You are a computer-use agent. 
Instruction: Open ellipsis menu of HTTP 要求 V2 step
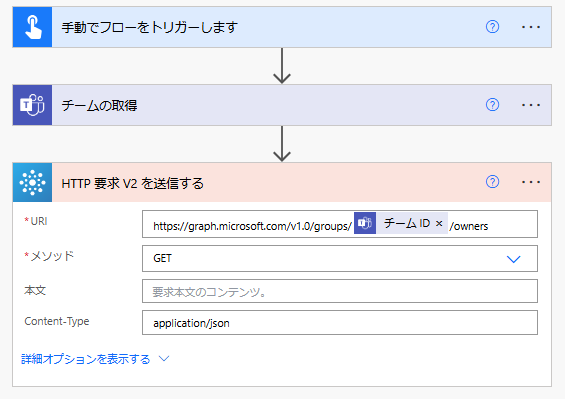pos(531,182)
